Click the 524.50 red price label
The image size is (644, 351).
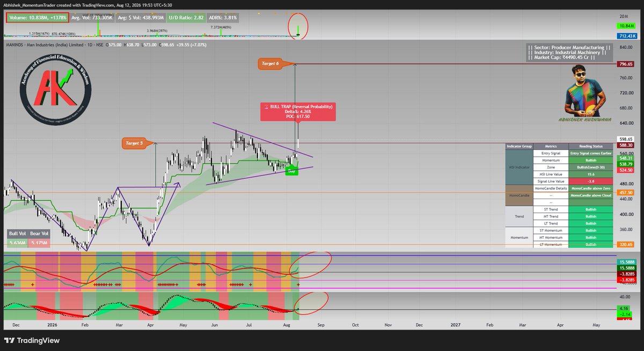(x=626, y=170)
